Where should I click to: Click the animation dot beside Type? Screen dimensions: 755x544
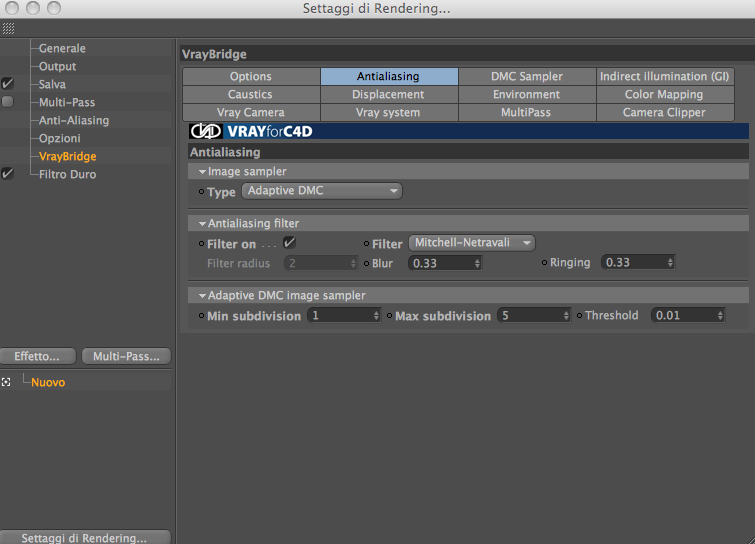[202, 192]
